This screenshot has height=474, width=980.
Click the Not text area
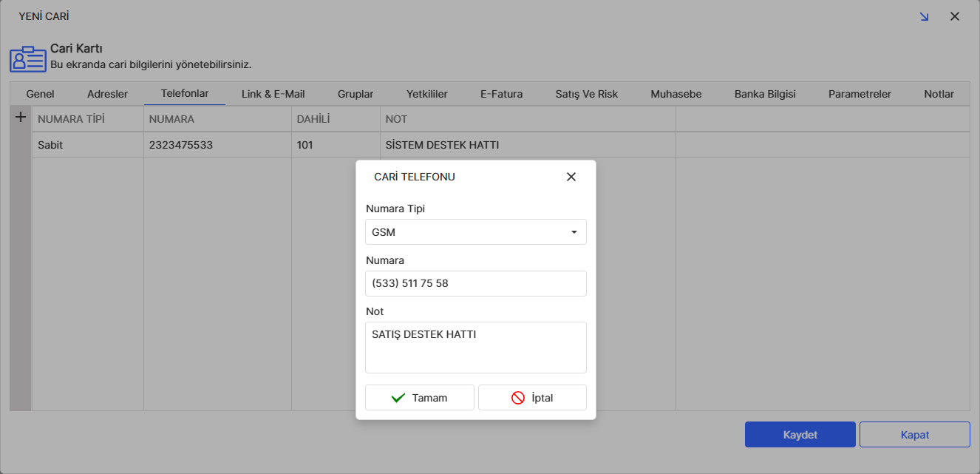(x=475, y=348)
